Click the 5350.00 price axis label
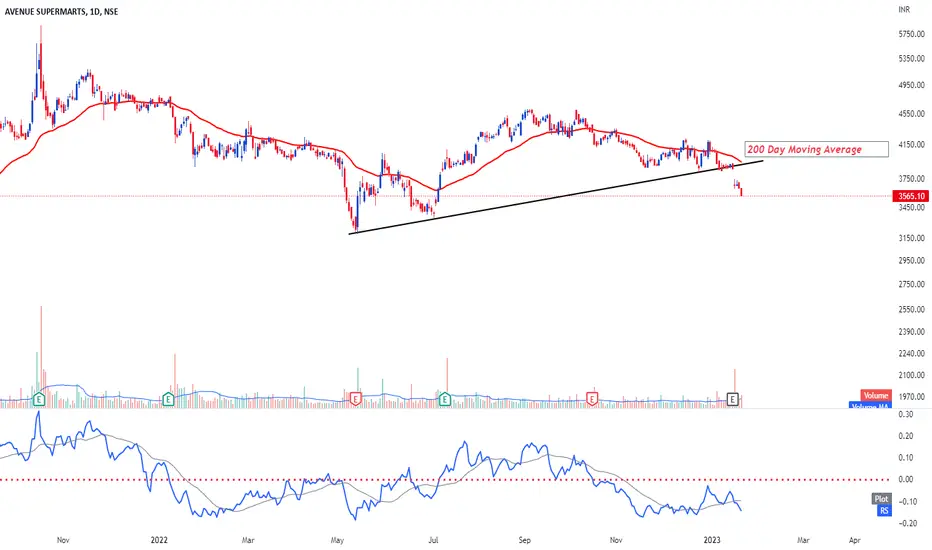 pos(912,58)
